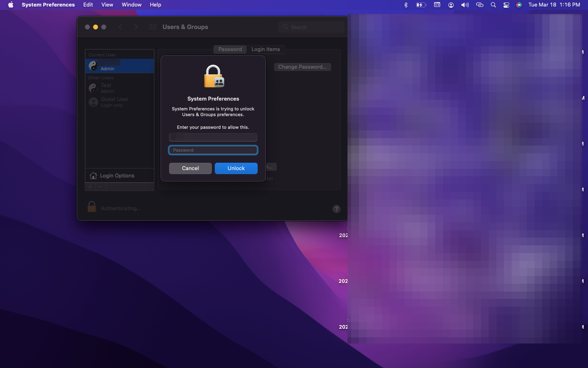Click the username field in the dialog
The image size is (588, 368).
[x=213, y=137]
